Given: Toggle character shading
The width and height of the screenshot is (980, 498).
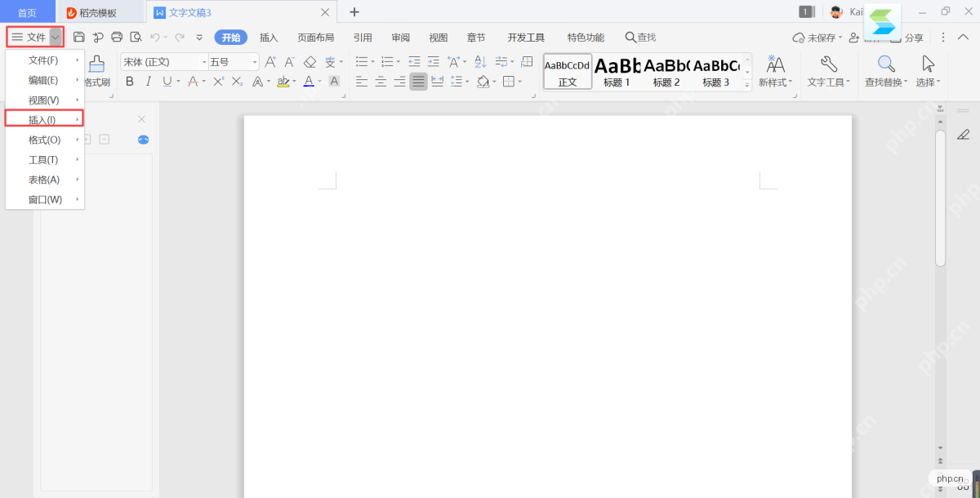Looking at the screenshot, I should tap(334, 81).
